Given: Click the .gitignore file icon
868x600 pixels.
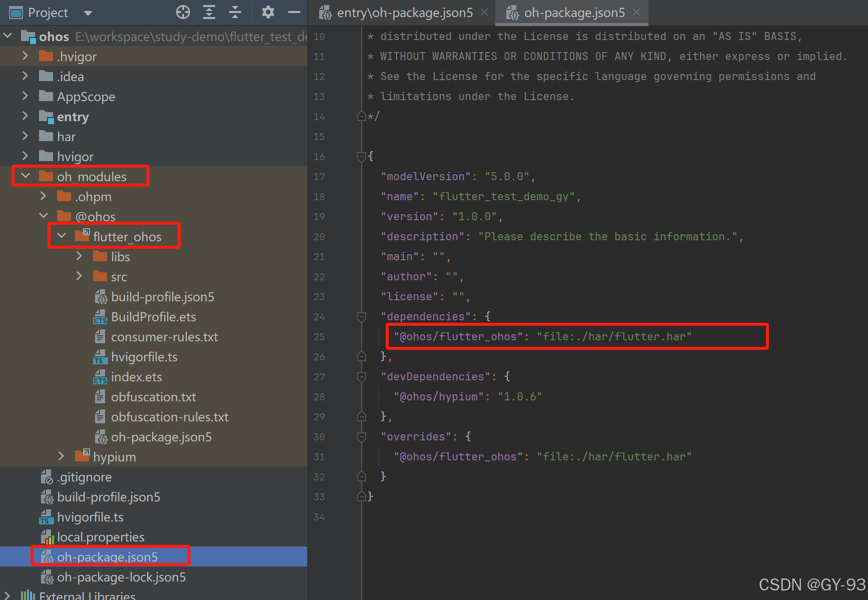Looking at the screenshot, I should click(x=47, y=477).
